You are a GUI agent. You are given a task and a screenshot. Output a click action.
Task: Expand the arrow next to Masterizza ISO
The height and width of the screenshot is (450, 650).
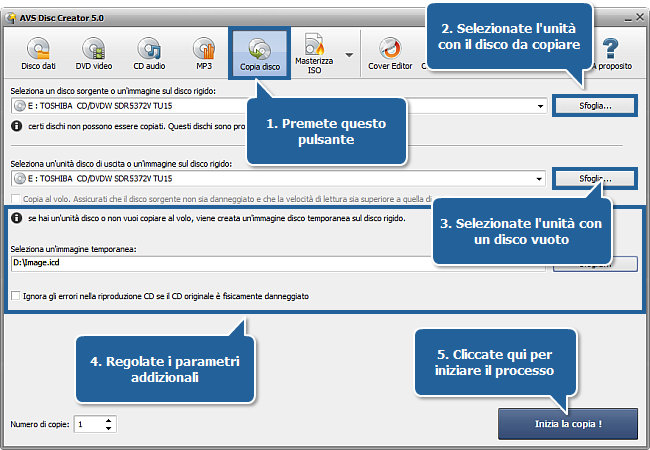tap(349, 55)
